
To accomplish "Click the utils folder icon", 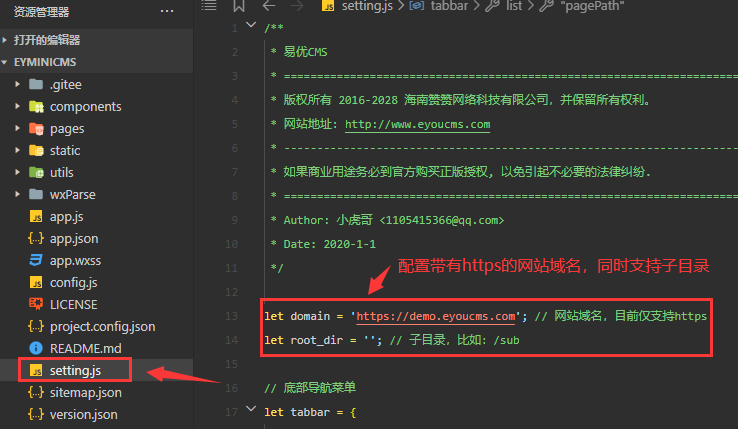I will (36, 172).
